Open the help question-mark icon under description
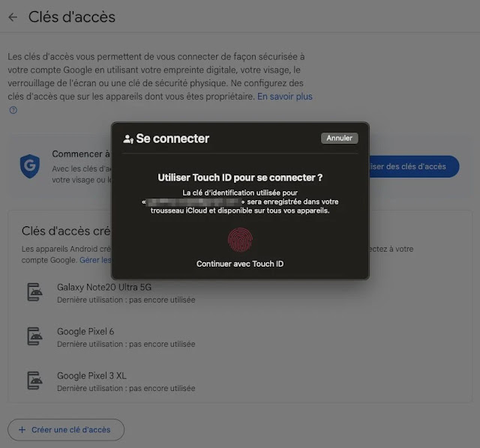 [x=13, y=110]
